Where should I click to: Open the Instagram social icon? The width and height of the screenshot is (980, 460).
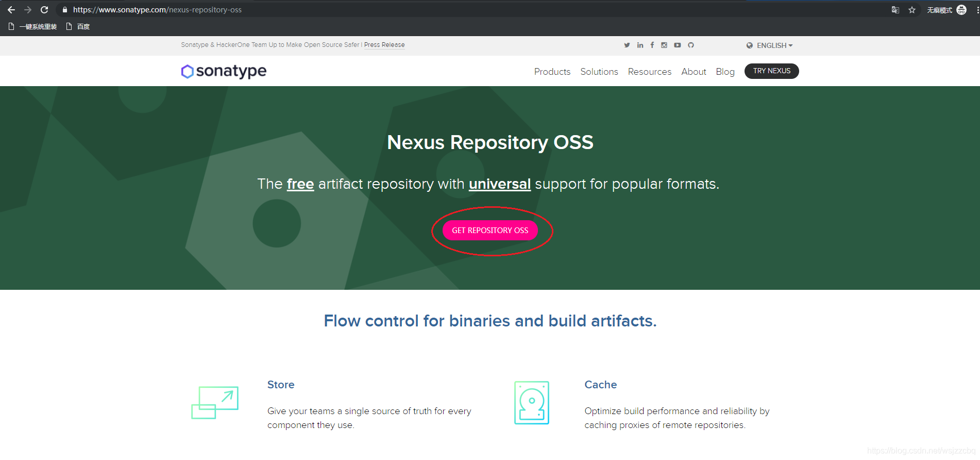pos(664,45)
